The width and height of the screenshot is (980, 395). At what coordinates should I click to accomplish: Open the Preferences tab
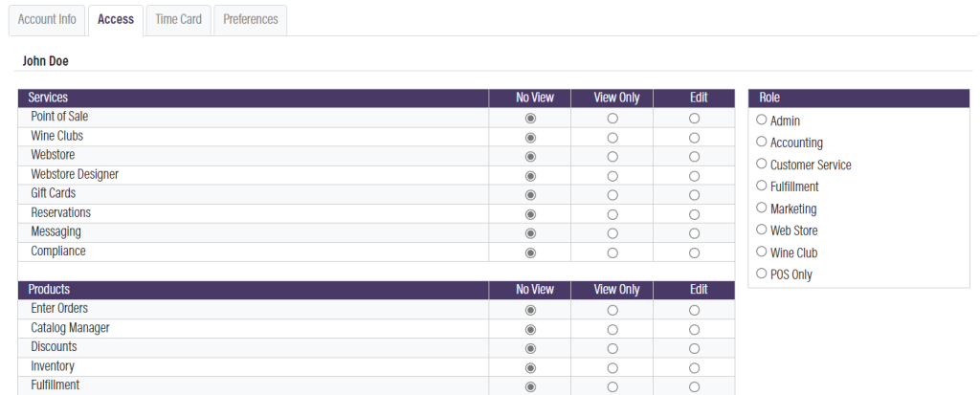point(251,19)
